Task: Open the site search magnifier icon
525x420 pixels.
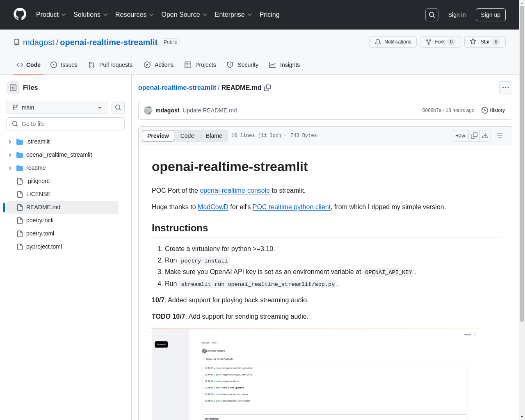Action: click(432, 15)
